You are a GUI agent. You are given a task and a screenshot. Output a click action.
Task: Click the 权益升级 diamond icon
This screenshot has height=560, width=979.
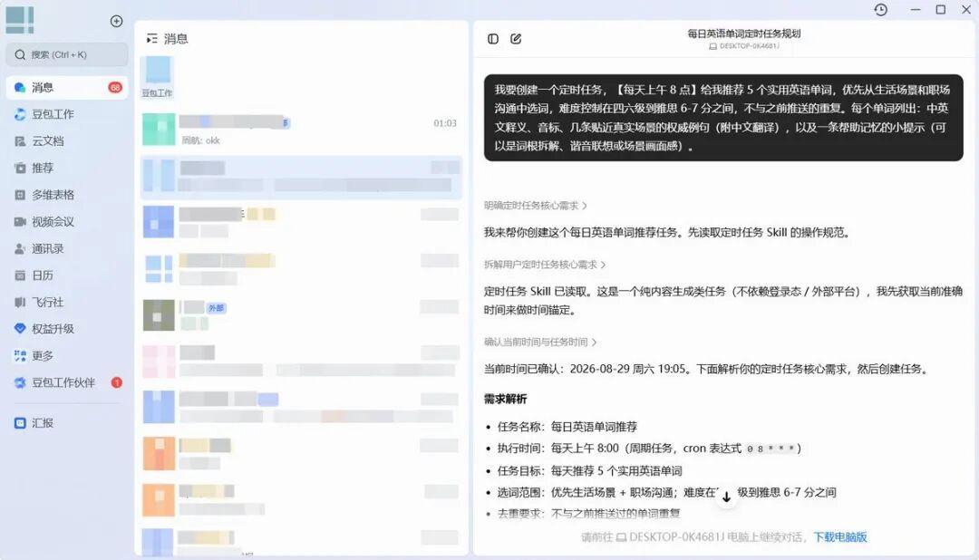[20, 329]
